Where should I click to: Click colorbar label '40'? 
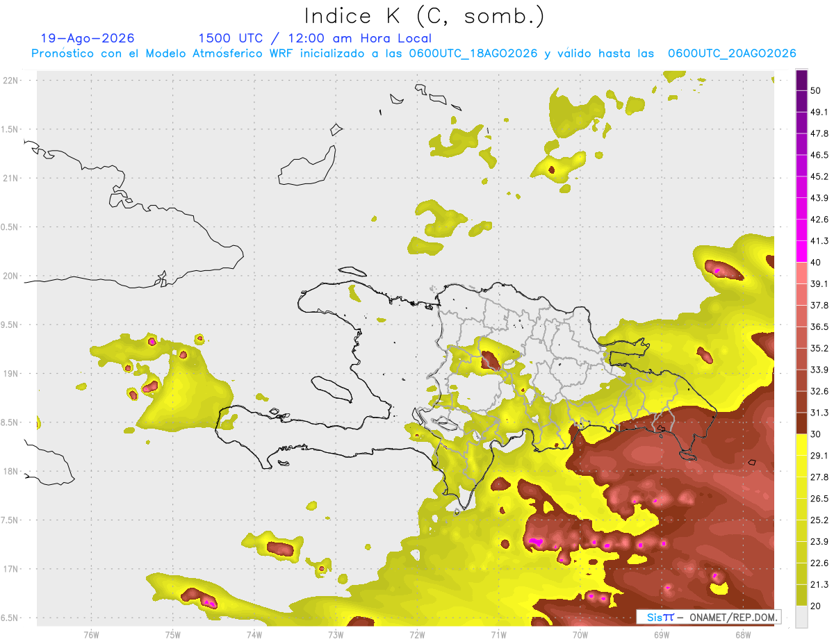(x=816, y=263)
